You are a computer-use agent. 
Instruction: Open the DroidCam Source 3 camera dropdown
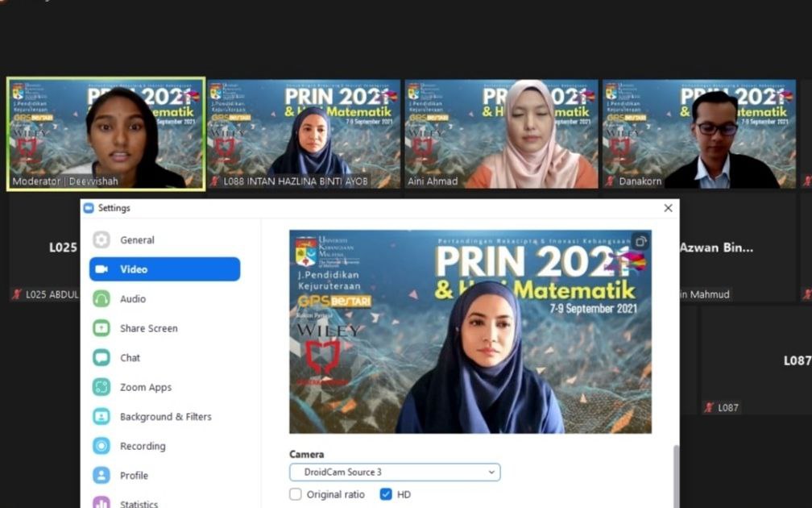395,472
